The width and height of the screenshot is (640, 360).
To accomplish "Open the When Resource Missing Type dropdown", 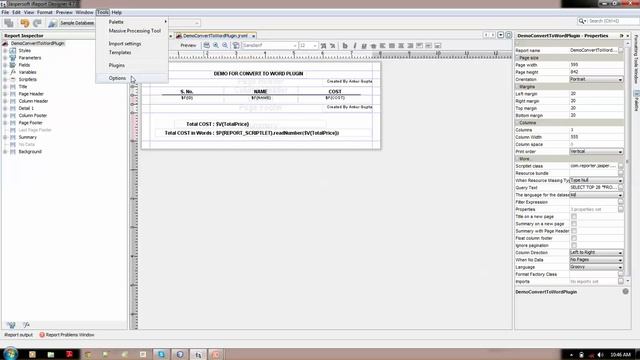I will click(596, 180).
